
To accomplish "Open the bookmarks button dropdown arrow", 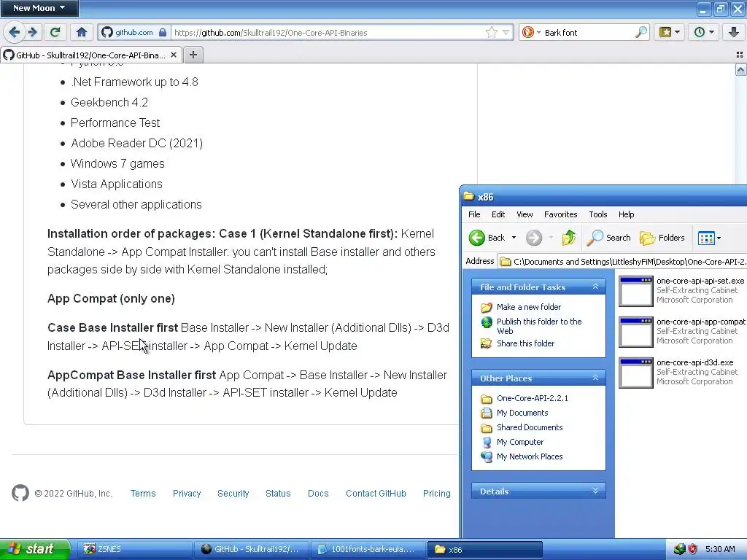I will pyautogui.click(x=678, y=32).
